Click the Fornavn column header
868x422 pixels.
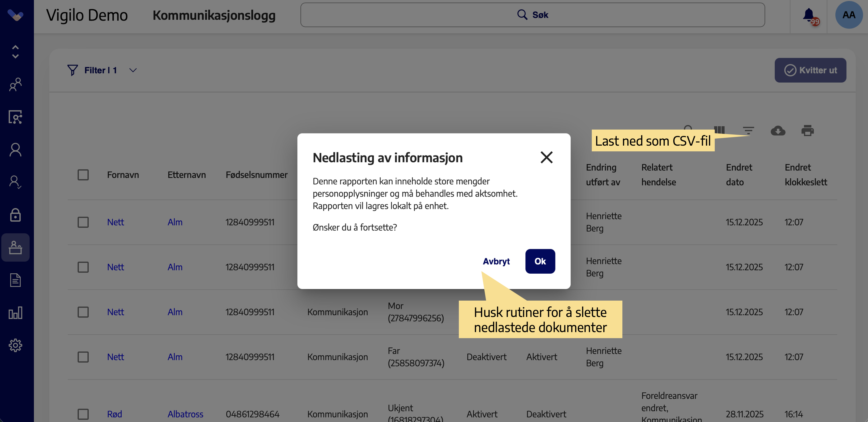tap(123, 175)
